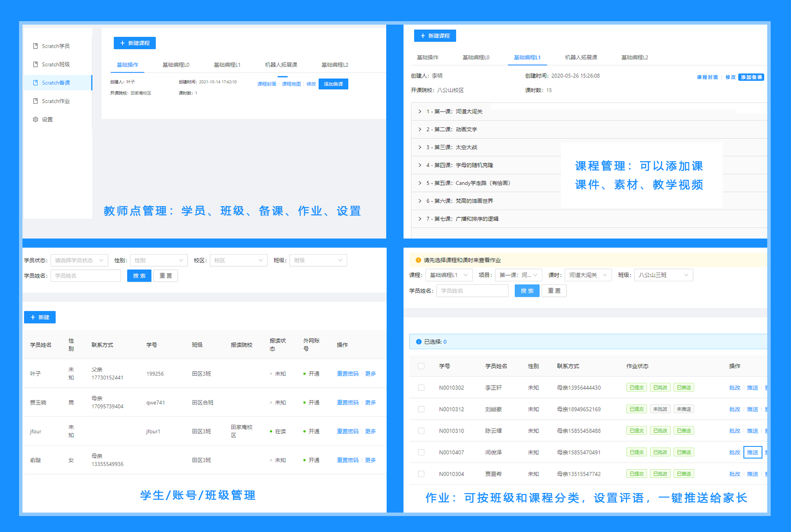
Task: Click 批改 for student 贾晨希
Action: [x=735, y=474]
